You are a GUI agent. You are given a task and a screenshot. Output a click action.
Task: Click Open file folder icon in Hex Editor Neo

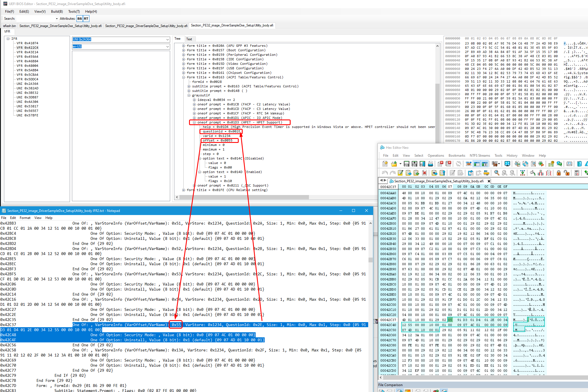(x=394, y=164)
